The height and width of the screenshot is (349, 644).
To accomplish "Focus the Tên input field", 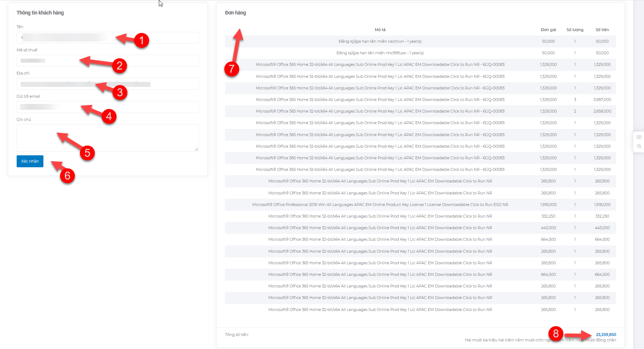I will click(x=108, y=38).
